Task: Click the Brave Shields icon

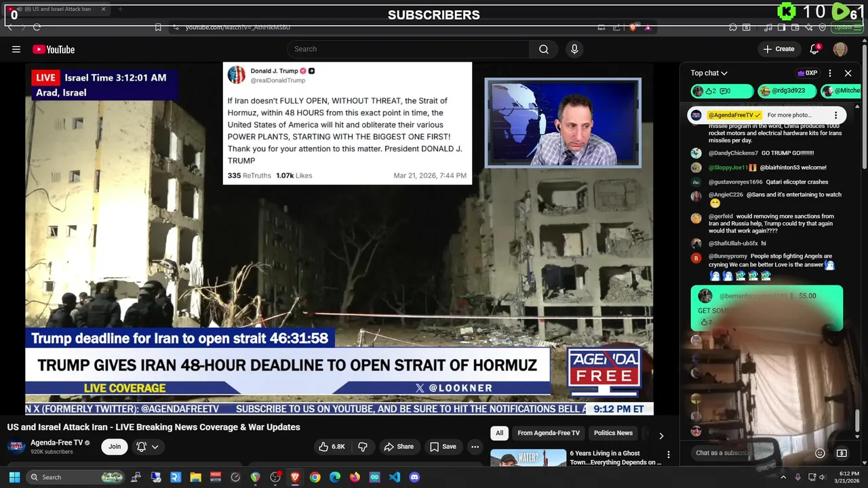Action: (x=633, y=27)
